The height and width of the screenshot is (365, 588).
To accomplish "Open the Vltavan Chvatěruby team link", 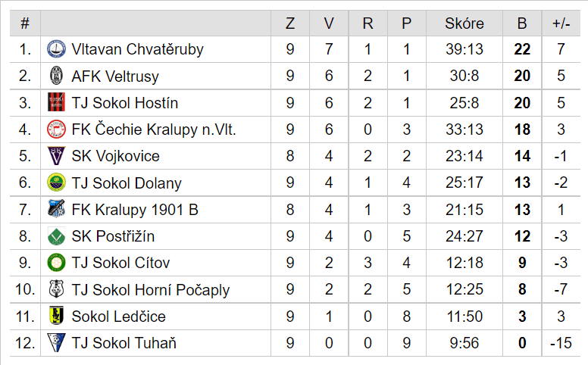I will pyautogui.click(x=137, y=49).
